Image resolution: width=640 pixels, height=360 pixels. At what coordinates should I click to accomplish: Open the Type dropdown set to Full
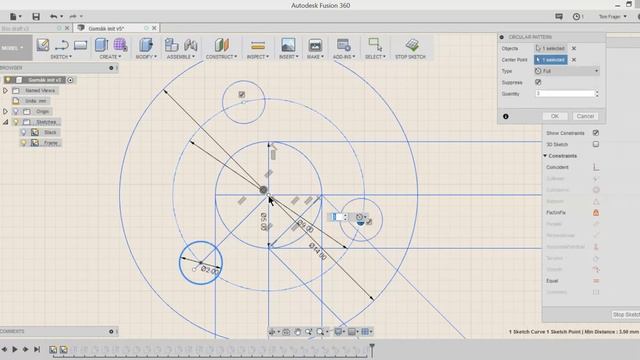tap(567, 71)
